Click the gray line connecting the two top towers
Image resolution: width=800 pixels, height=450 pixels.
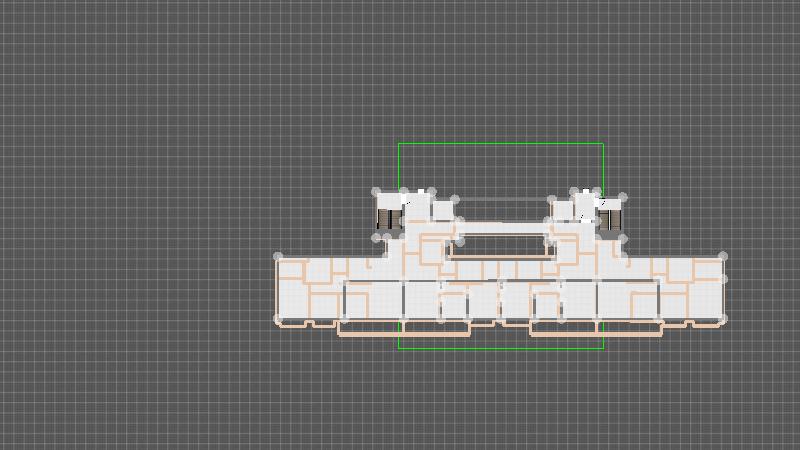(x=500, y=199)
